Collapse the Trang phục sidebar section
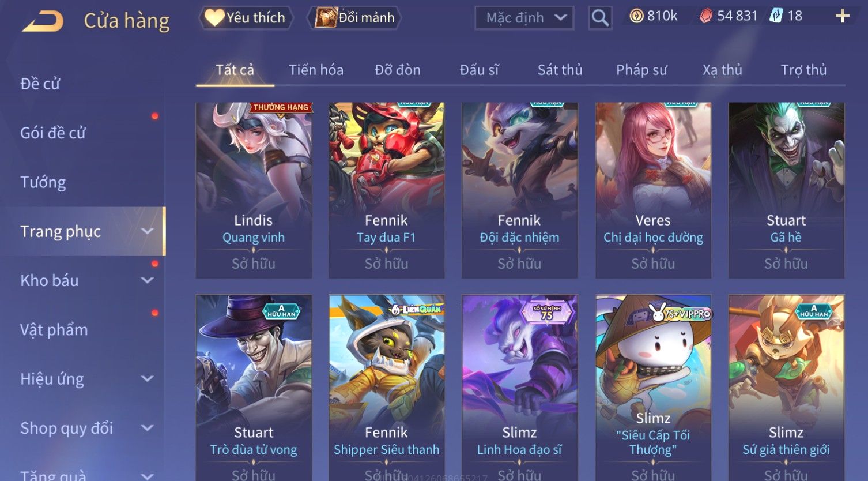The height and width of the screenshot is (481, 868). (x=148, y=231)
